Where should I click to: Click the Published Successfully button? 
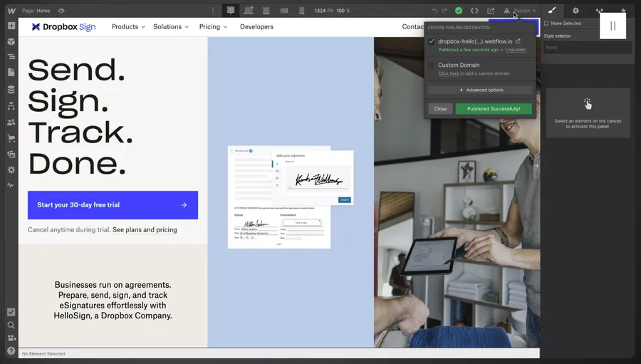[494, 109]
